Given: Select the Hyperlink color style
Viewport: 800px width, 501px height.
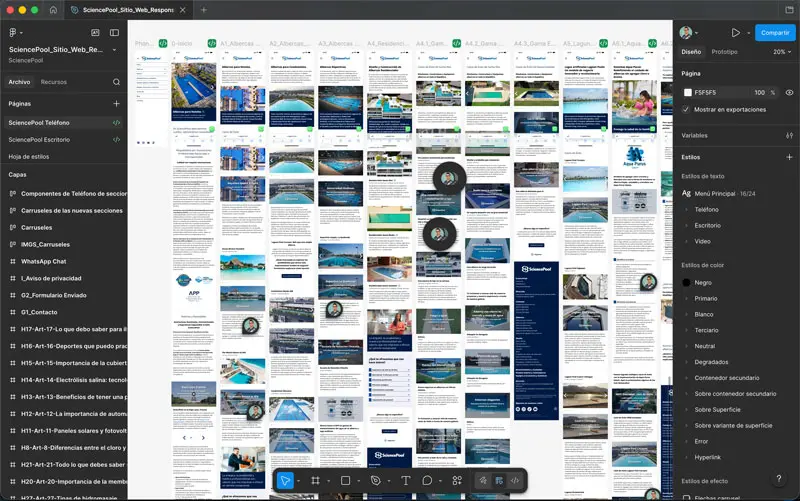Looking at the screenshot, I should pos(708,457).
